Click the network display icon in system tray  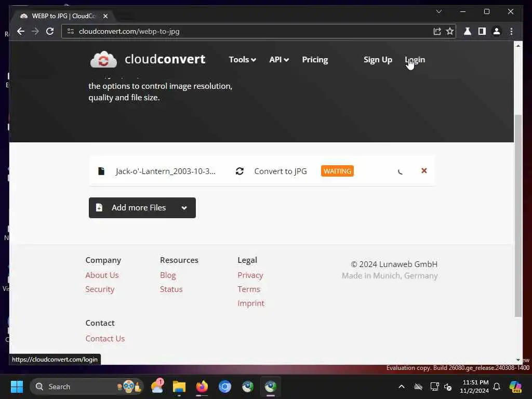(x=434, y=387)
